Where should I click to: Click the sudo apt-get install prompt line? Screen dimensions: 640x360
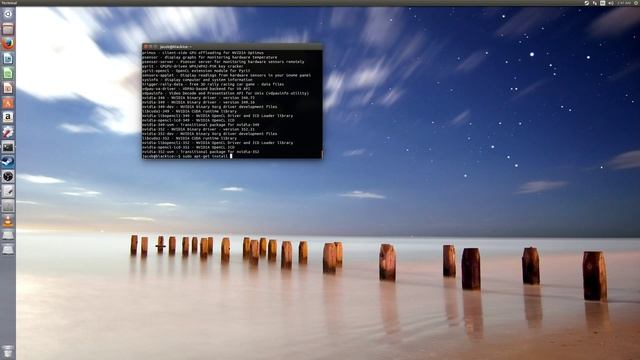click(187, 156)
